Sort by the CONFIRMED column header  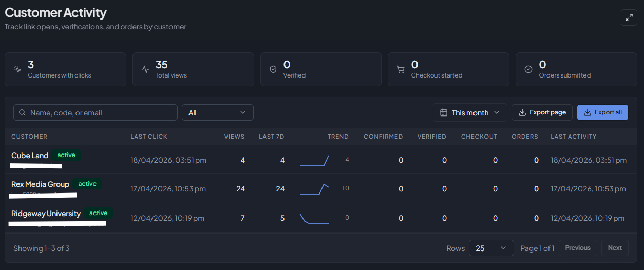[x=383, y=137]
